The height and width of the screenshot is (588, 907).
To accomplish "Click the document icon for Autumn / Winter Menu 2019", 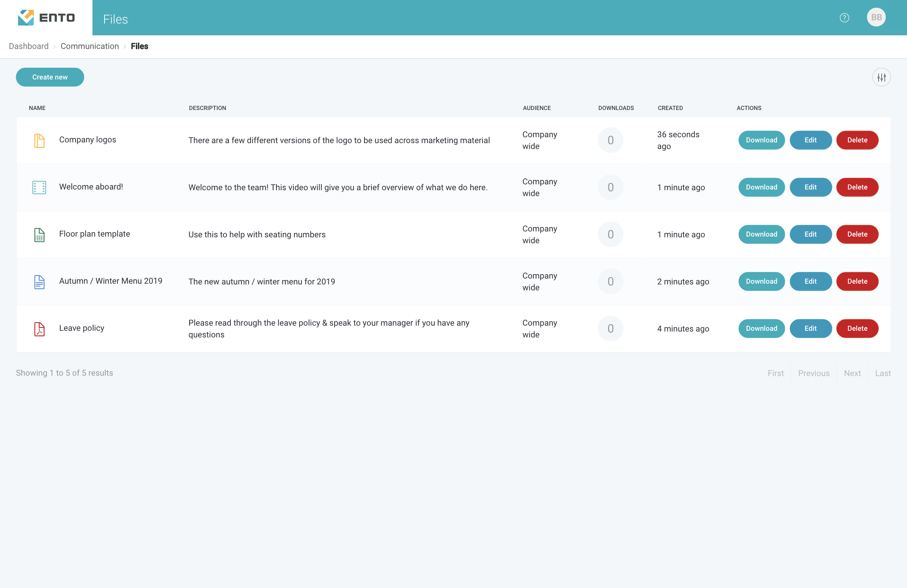I will pyautogui.click(x=39, y=282).
